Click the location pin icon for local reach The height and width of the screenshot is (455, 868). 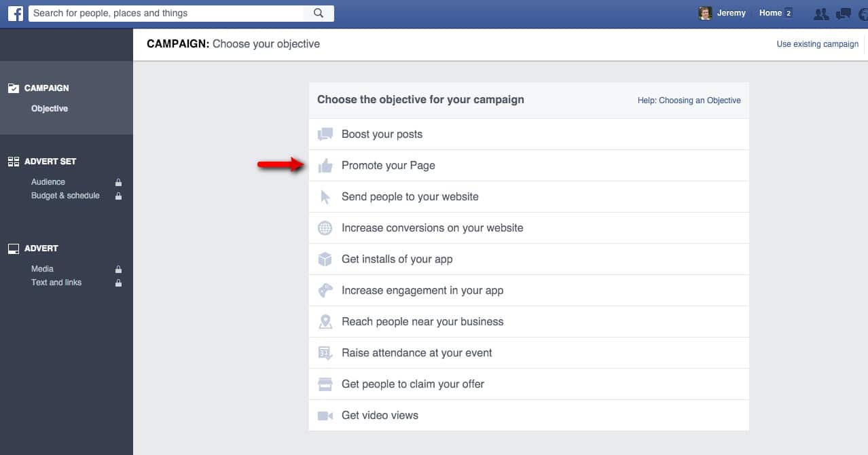[x=325, y=322]
